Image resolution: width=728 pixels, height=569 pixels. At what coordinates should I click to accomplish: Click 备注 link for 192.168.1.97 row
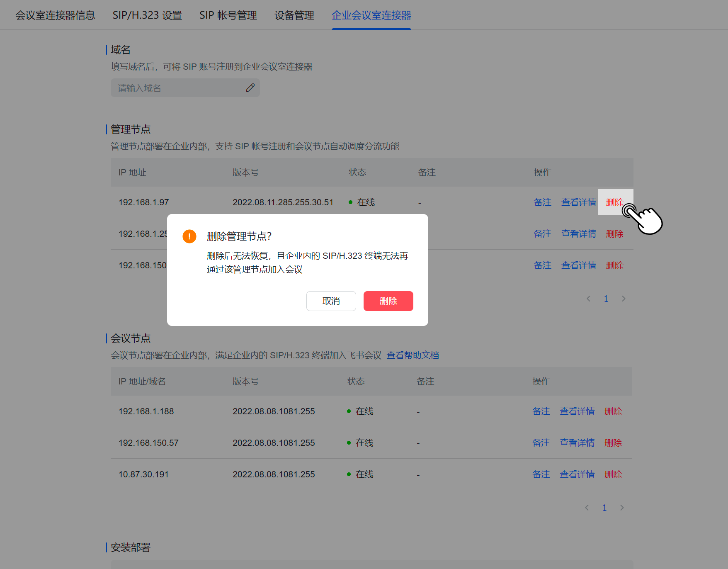click(x=542, y=202)
